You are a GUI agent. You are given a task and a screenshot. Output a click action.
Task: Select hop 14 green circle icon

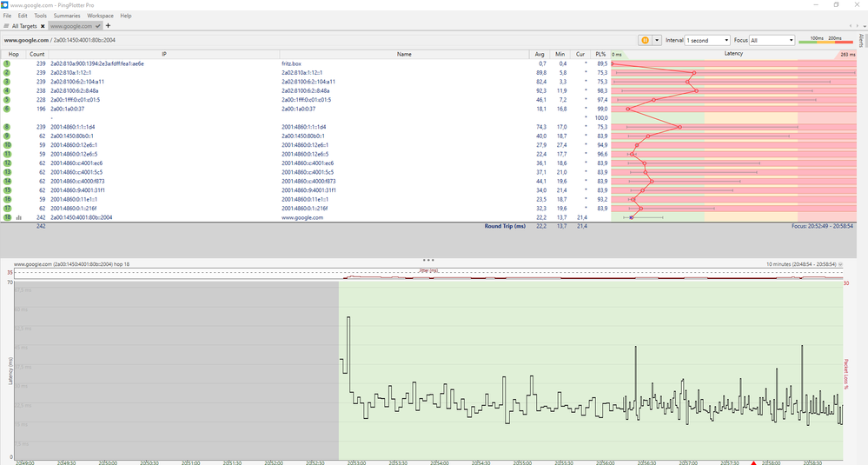coord(7,181)
